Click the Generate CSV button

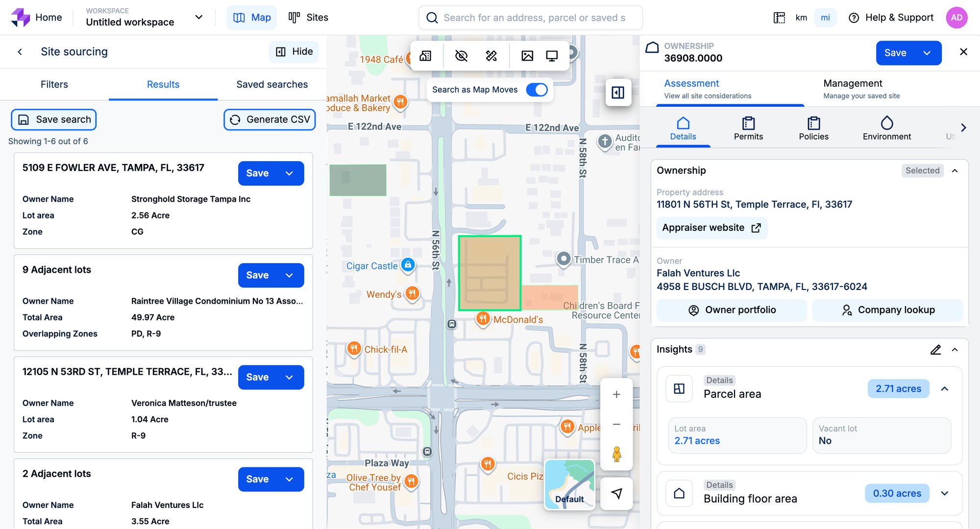pos(269,119)
